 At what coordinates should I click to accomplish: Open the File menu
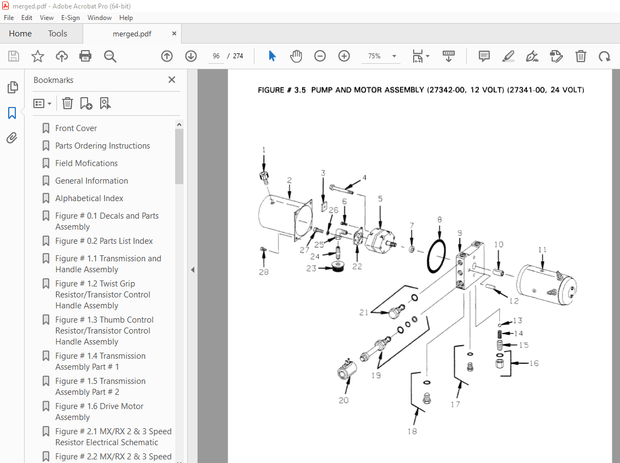pyautogui.click(x=9, y=18)
